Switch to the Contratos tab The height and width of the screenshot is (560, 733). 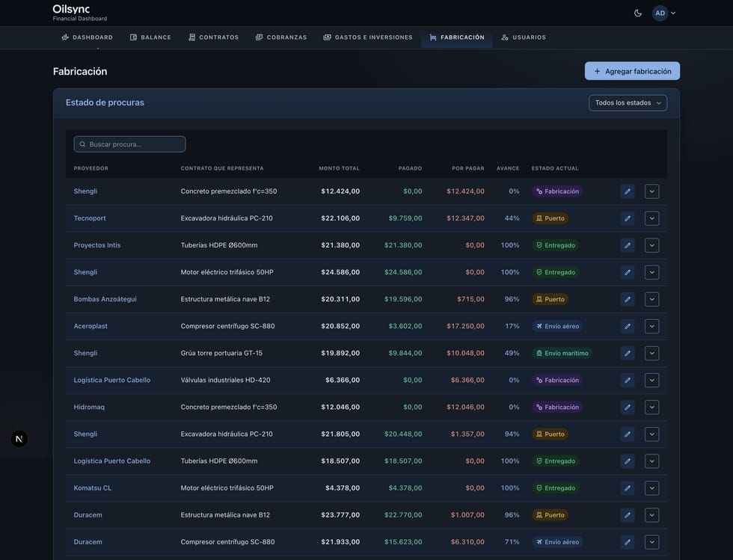coord(213,37)
